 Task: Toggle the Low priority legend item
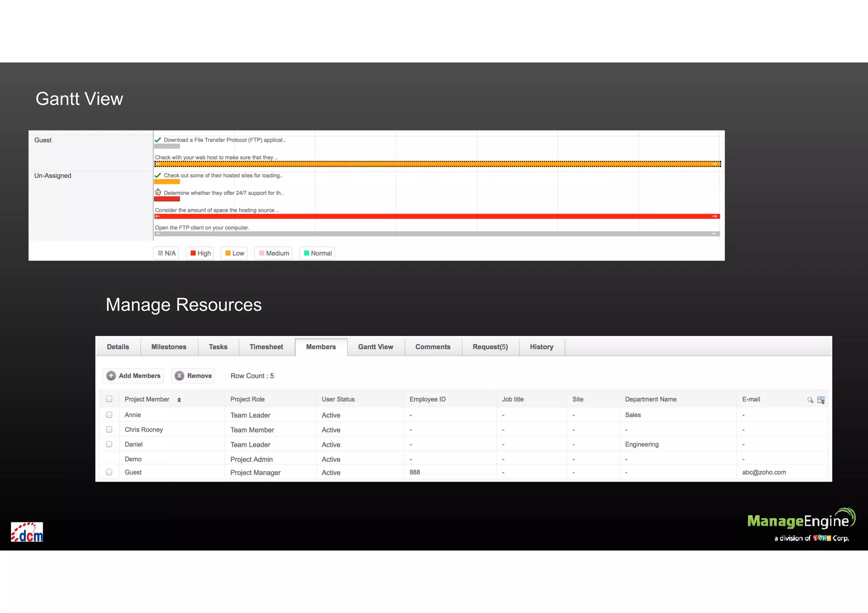pyautogui.click(x=234, y=253)
